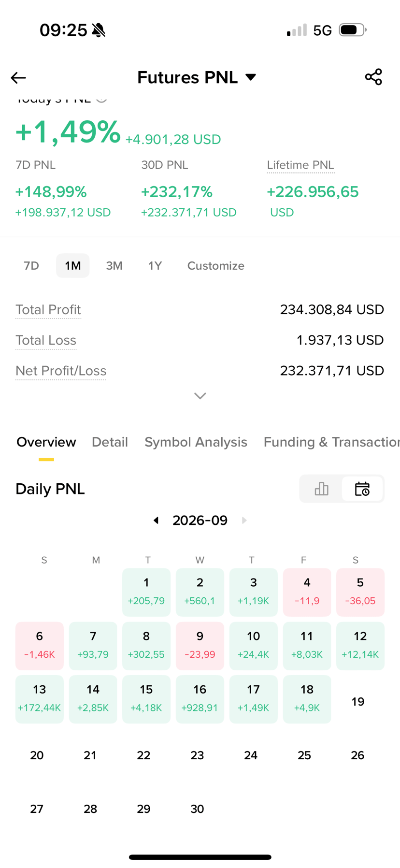Tap Total Profit info label
This screenshot has height=868, width=400.
pyautogui.click(x=48, y=310)
